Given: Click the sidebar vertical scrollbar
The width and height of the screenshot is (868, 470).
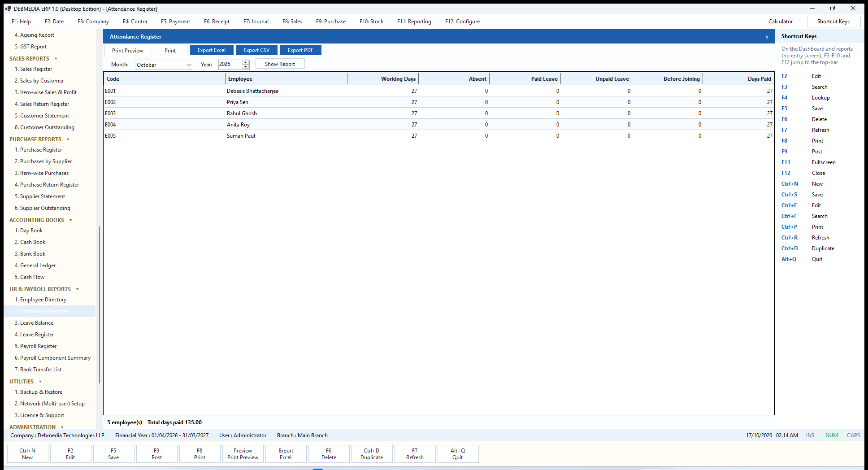Looking at the screenshot, I should coord(99,305).
